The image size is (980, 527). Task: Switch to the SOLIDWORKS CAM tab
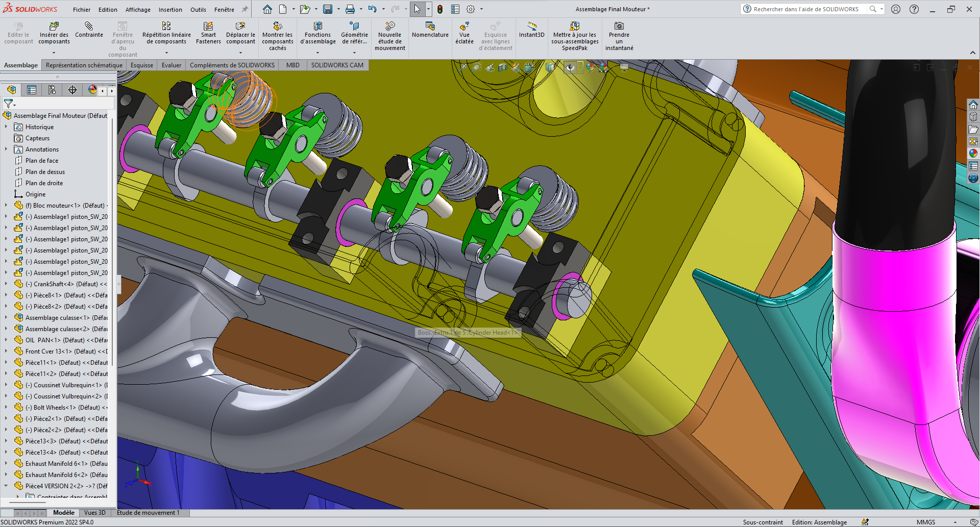(x=337, y=65)
